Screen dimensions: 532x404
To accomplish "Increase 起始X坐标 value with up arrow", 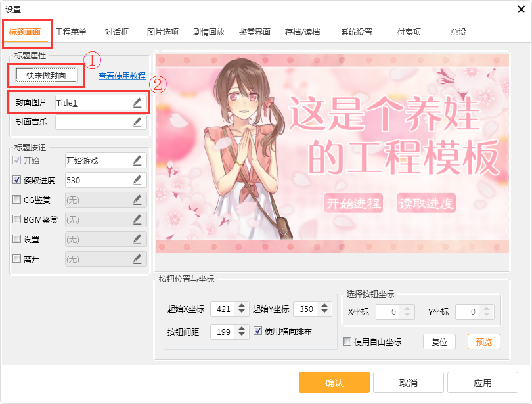I will click(x=242, y=305).
